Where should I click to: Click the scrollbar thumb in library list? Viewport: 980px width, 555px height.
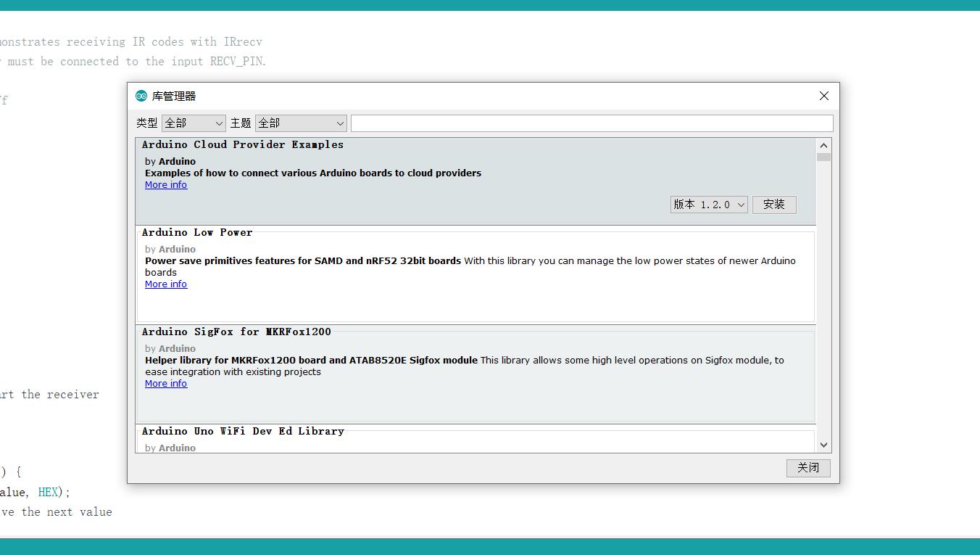823,157
